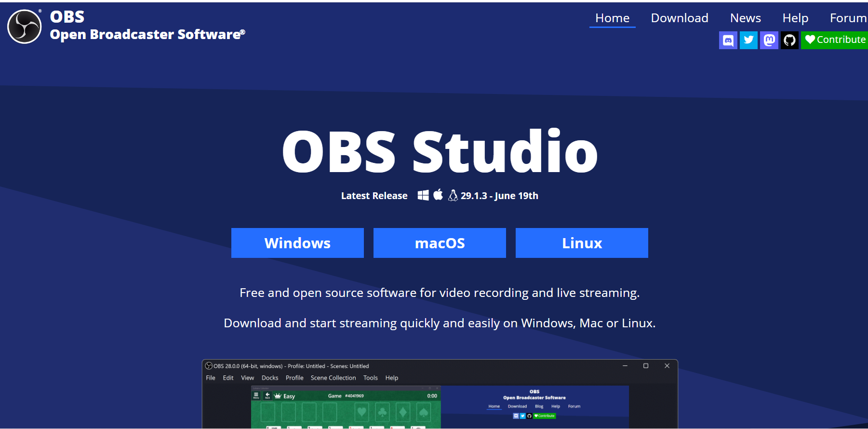Click the View menu in the OBS preview
Screen dimensions: 868x429
[248, 378]
